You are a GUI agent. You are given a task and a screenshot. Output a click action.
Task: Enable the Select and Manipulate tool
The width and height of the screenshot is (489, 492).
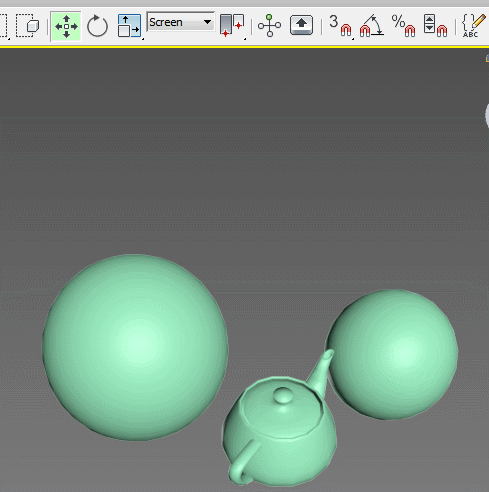point(269,26)
